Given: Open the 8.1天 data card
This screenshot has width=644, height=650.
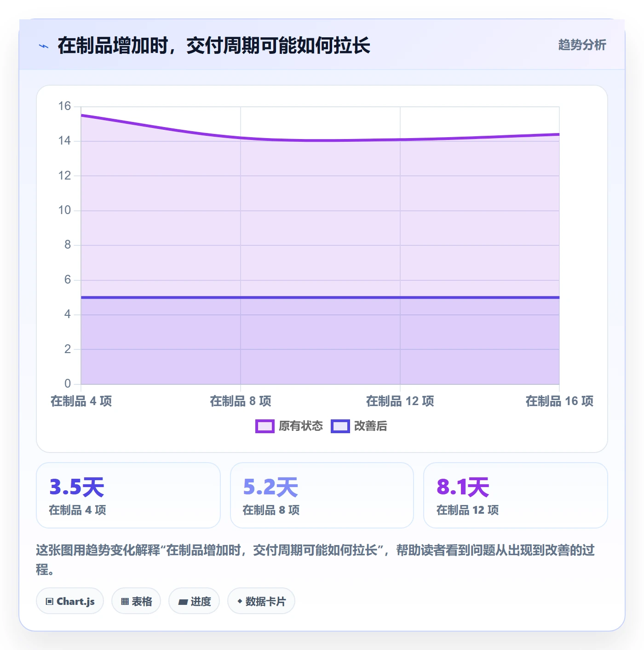Looking at the screenshot, I should point(516,495).
